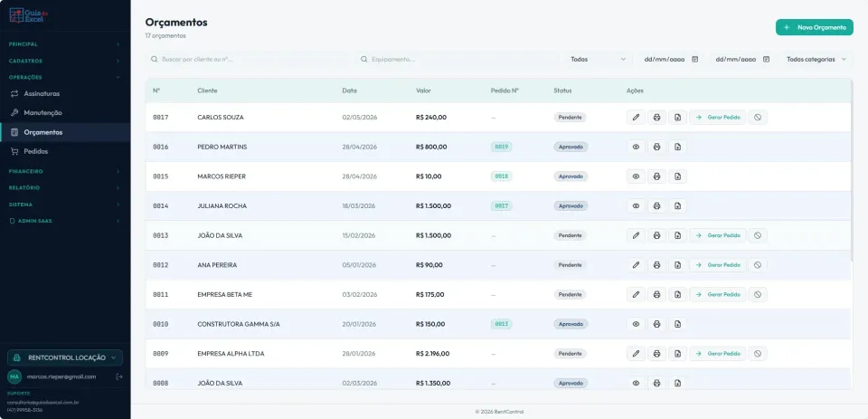This screenshot has height=419, width=868.
Task: View quote 0010 Construtora Gamma details
Action: (636, 324)
